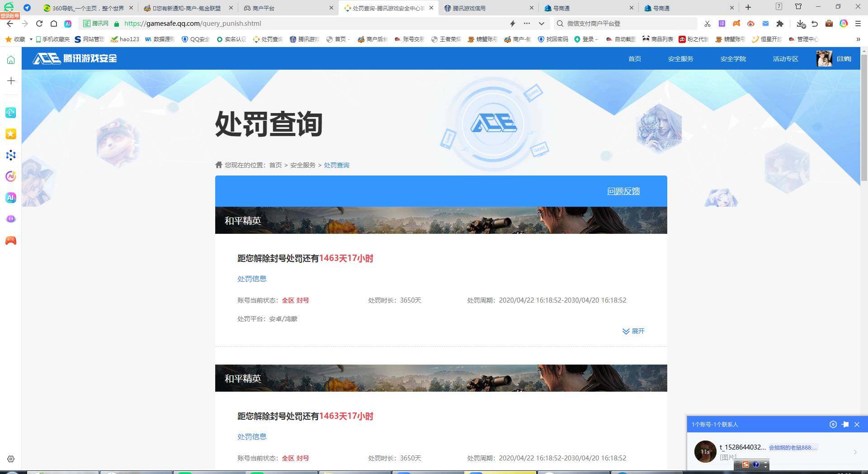The width and height of the screenshot is (868, 474).
Task: Open the mail envelope icon in the toolbar
Action: click(765, 24)
